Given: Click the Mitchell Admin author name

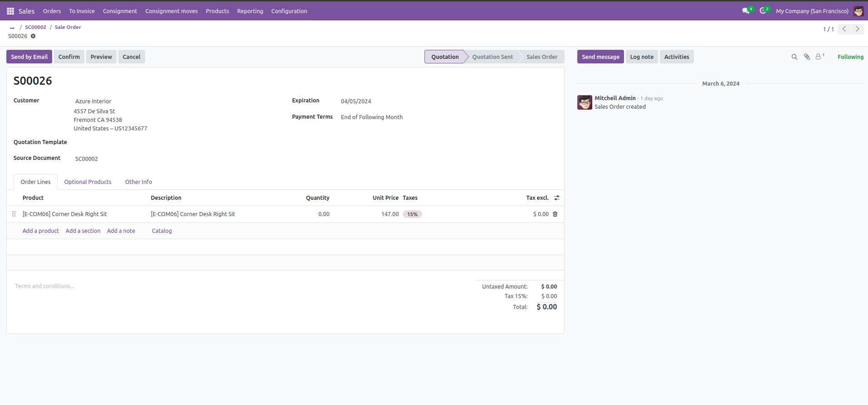Looking at the screenshot, I should coord(615,98).
